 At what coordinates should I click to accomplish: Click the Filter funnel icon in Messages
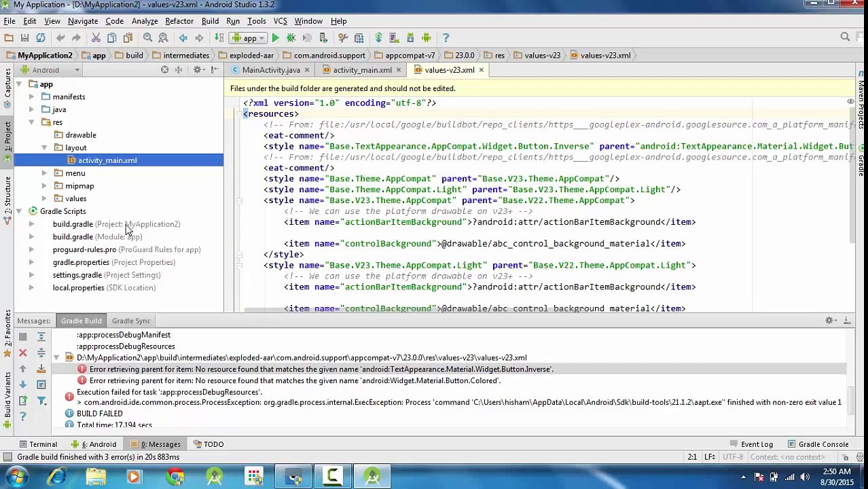(x=41, y=400)
